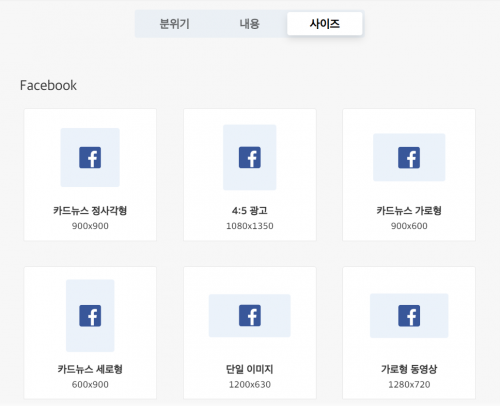Click Facebook icon in 4:5 광고 card
500x406 pixels.
coord(250,157)
